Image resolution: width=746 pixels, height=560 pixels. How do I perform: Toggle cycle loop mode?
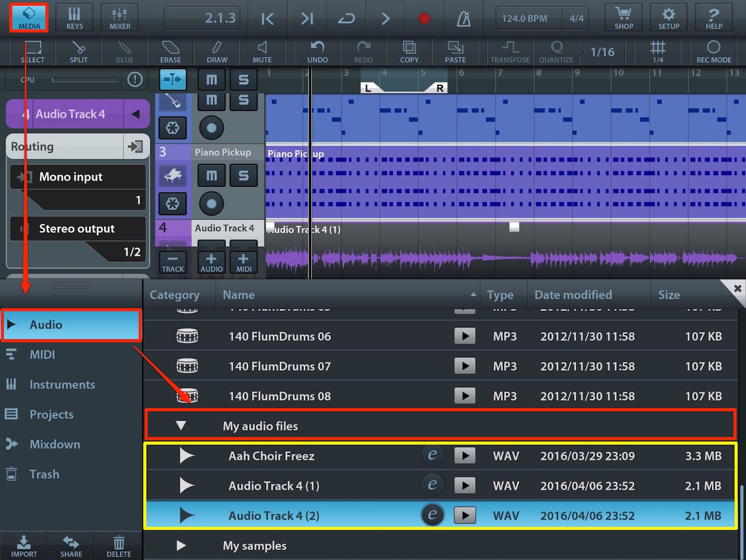(346, 19)
